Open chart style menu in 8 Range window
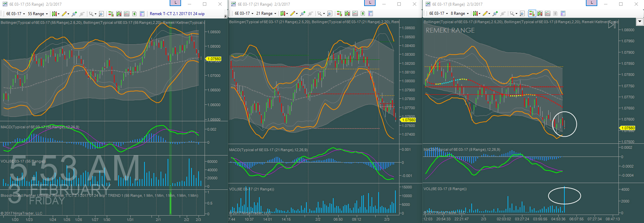Viewport: 644px width, 223px height. (475, 13)
